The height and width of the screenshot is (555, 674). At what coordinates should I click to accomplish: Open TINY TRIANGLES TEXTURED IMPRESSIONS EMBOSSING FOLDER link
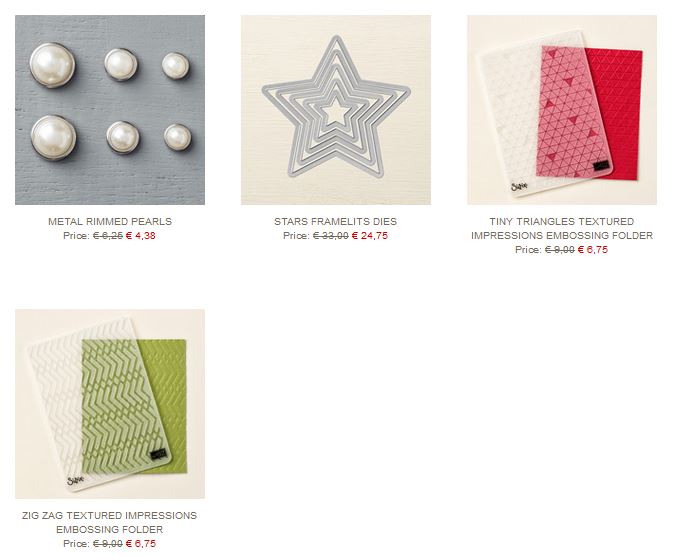[562, 228]
